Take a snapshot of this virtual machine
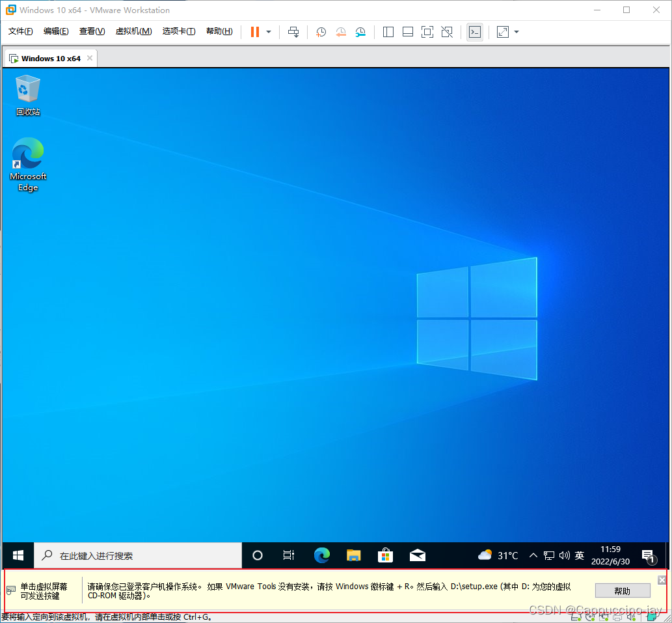Screen dimensions: 672x623 [x=321, y=32]
